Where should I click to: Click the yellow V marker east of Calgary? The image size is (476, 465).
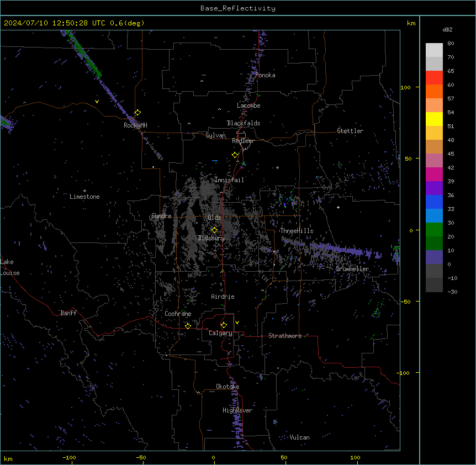pos(237,323)
